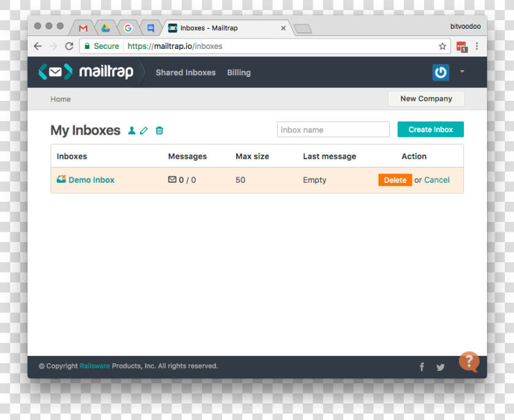The width and height of the screenshot is (514, 420).
Task: Click the envelope icon beside 0 / 0
Action: click(172, 179)
